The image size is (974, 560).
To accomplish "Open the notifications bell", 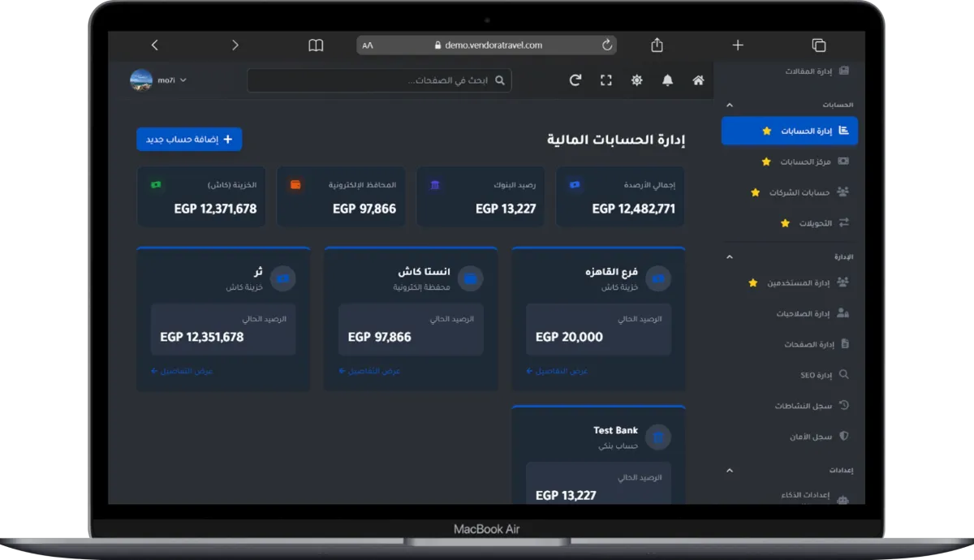I will pos(667,80).
